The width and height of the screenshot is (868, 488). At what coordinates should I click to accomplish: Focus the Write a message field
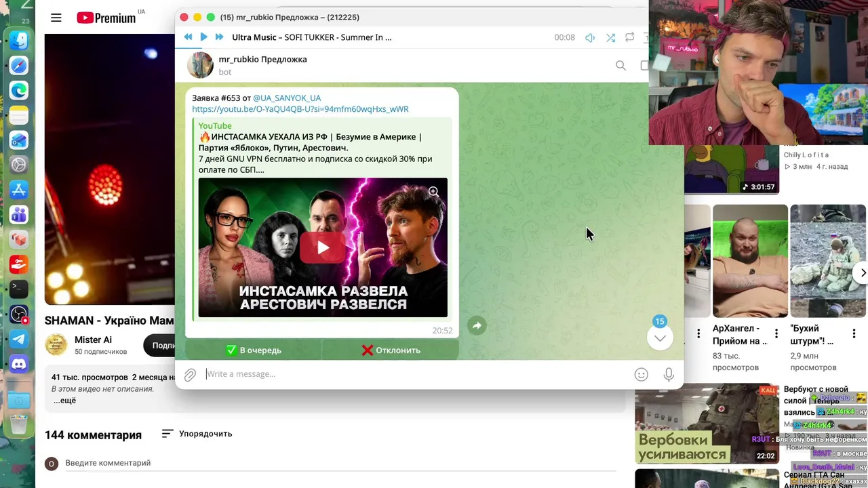tap(415, 374)
